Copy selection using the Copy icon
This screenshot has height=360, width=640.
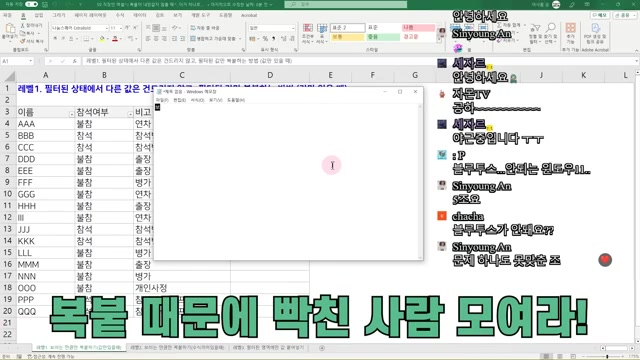tap(22, 33)
